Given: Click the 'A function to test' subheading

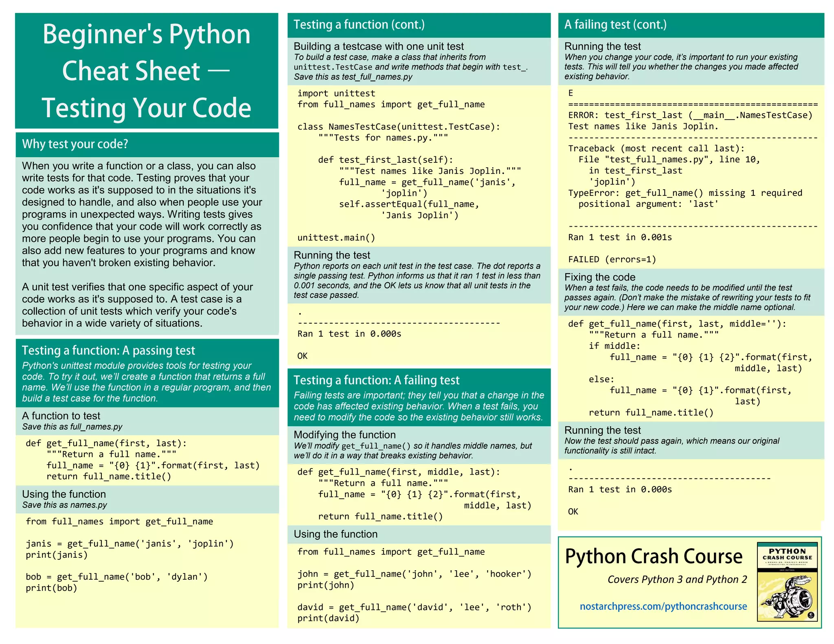Looking at the screenshot, I should point(61,416).
